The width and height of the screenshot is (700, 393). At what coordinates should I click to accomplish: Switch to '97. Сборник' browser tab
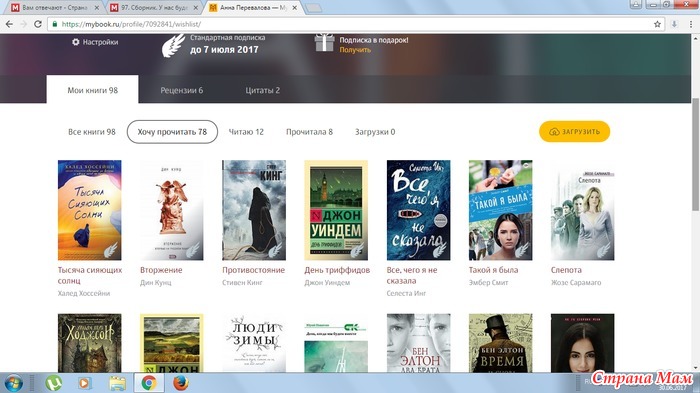154,8
